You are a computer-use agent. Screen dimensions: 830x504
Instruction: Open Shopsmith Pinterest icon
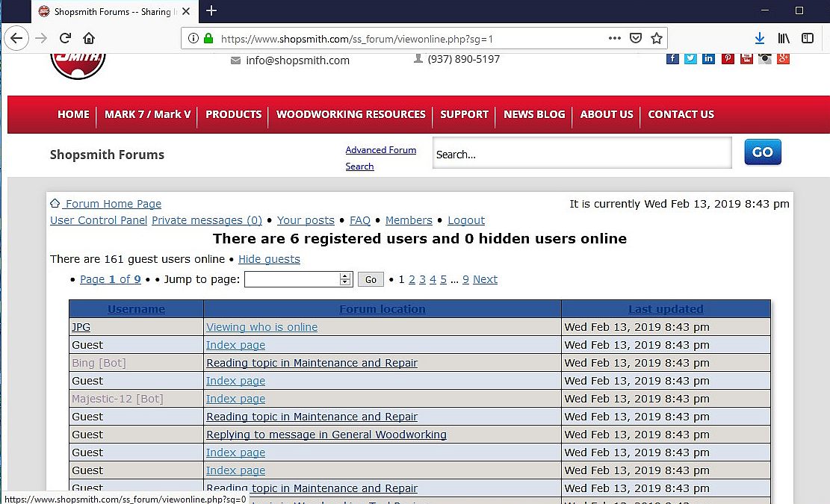(728, 58)
